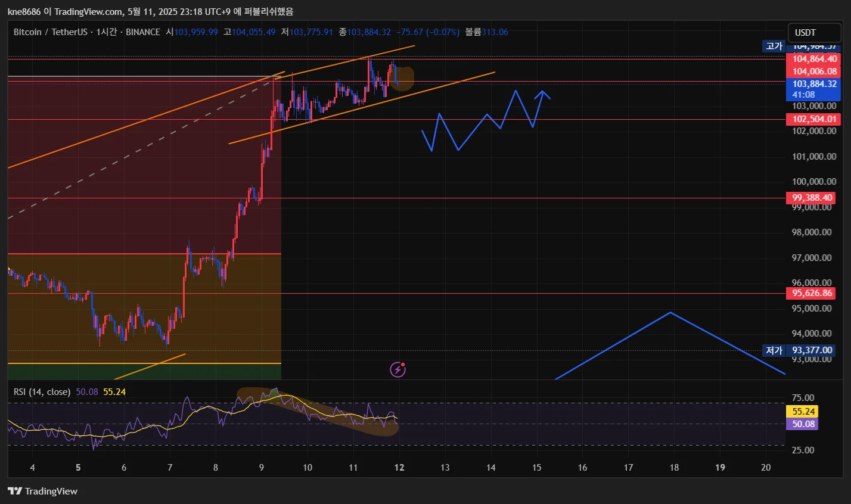Click the open value 103,959.99
This screenshot has height=504, width=851.
[x=196, y=32]
